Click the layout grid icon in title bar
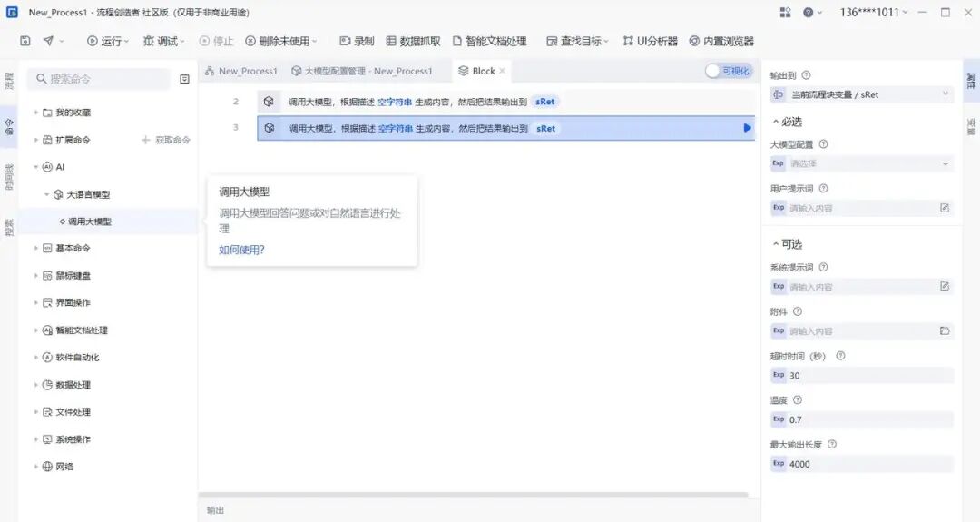Viewport: 980px width, 522px height. point(785,12)
